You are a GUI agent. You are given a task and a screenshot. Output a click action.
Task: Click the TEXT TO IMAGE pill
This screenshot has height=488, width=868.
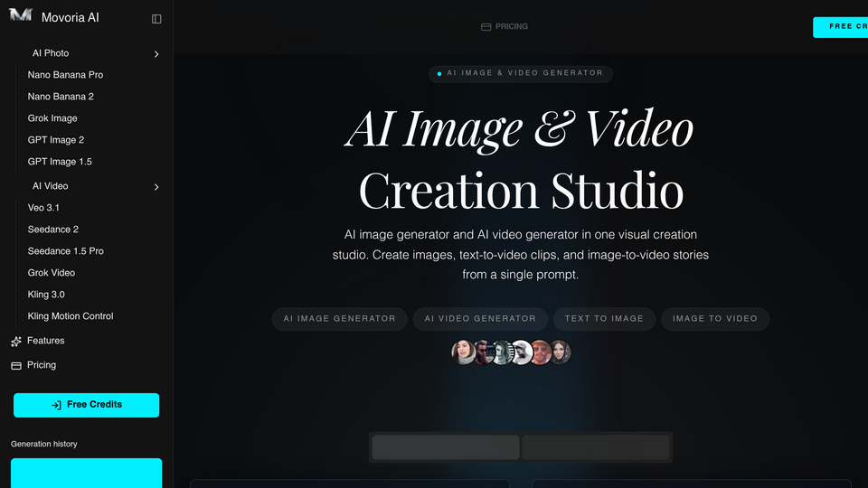point(604,319)
